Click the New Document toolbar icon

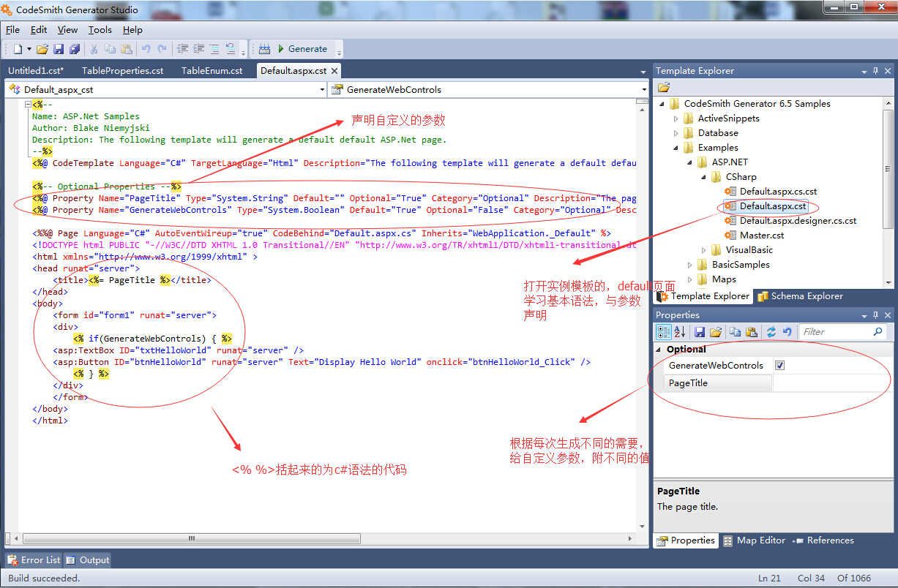point(18,49)
